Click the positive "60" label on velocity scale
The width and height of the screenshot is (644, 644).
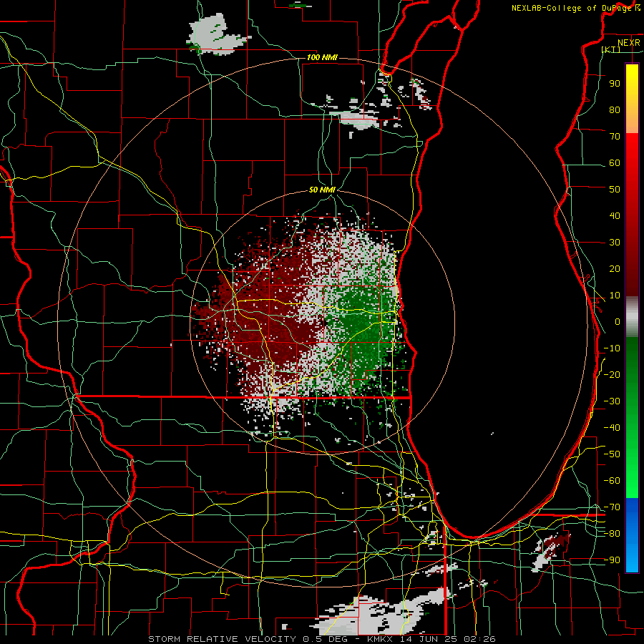coord(615,163)
